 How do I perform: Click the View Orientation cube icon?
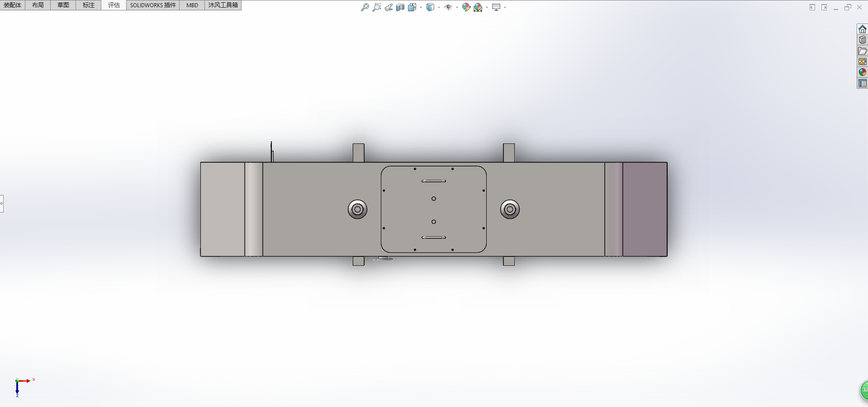412,7
